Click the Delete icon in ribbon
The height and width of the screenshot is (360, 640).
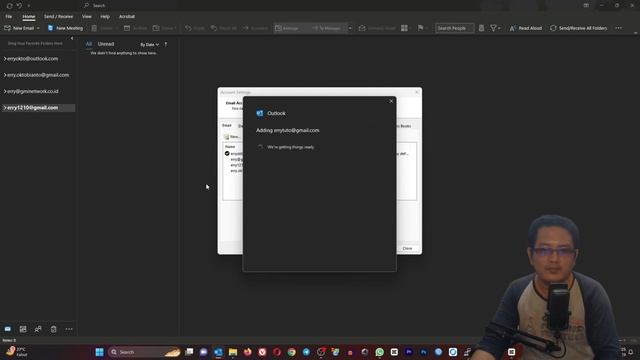pyautogui.click(x=94, y=28)
